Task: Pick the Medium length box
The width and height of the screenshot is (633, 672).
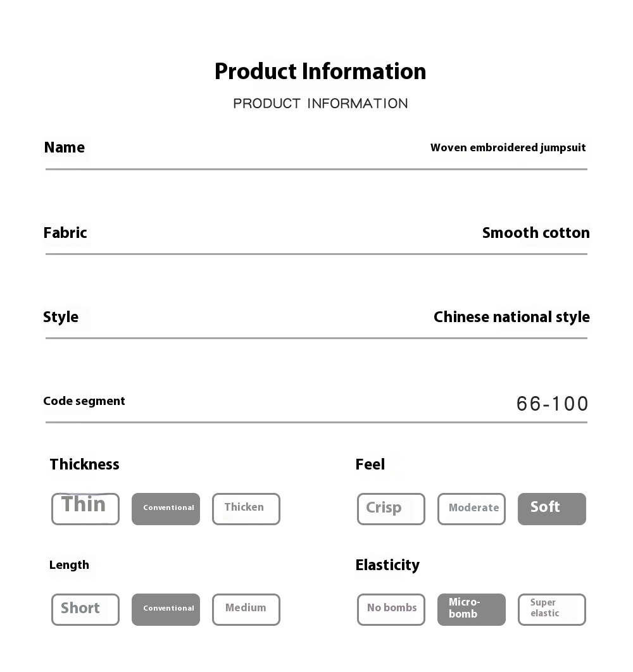Action: pyautogui.click(x=246, y=609)
